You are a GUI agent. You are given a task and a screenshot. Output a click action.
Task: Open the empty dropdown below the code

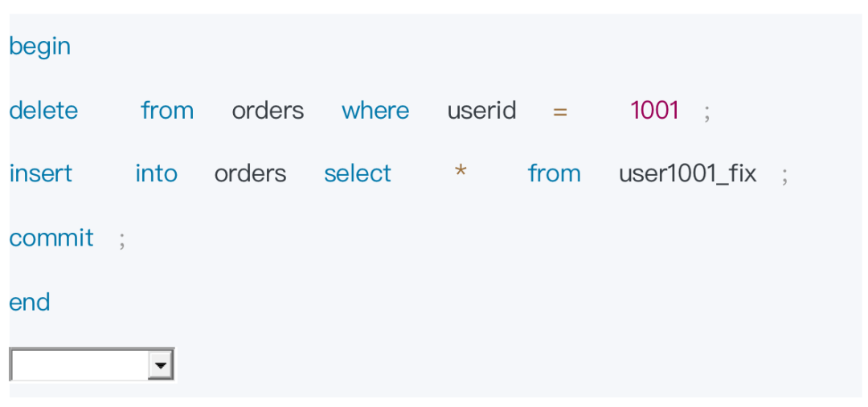pos(80,365)
